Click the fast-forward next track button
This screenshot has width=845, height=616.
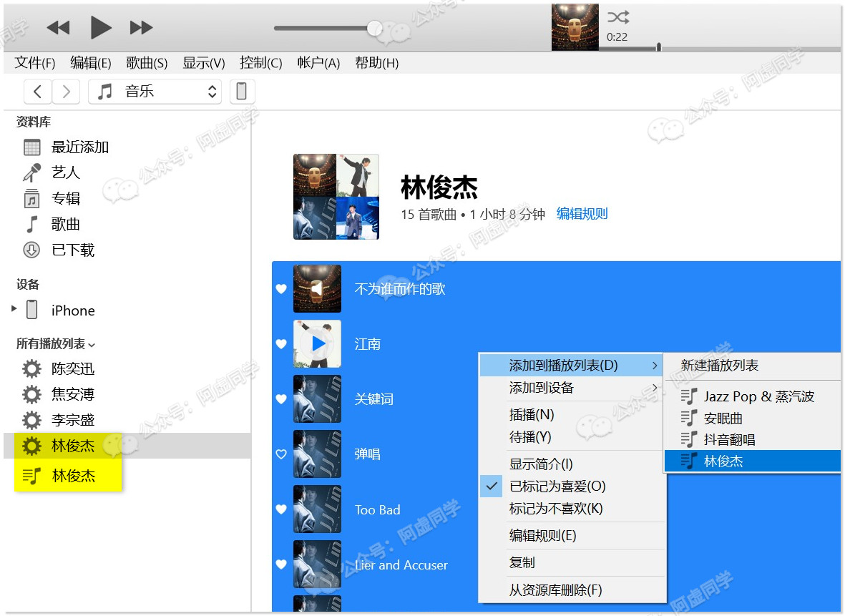coord(141,27)
